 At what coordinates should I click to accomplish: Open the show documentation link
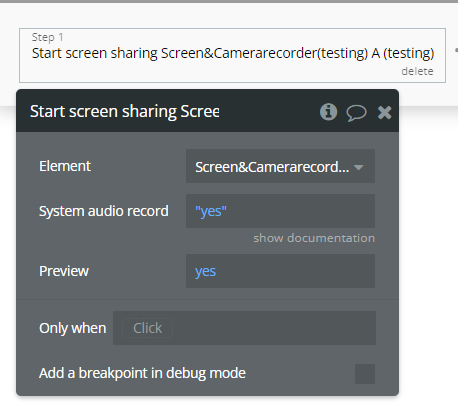tap(314, 238)
